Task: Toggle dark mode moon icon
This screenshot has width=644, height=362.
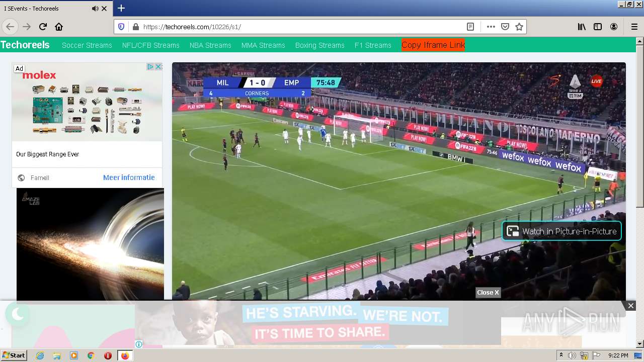Action: point(18,314)
